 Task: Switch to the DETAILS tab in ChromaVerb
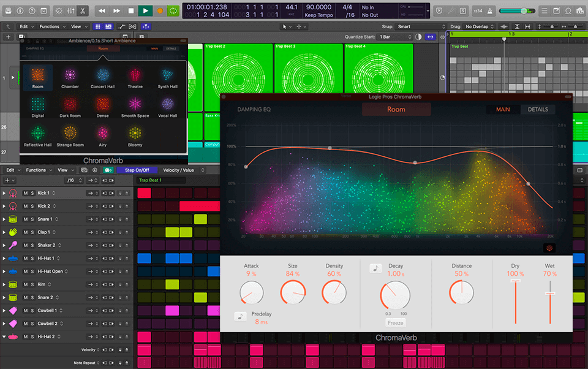coord(538,110)
